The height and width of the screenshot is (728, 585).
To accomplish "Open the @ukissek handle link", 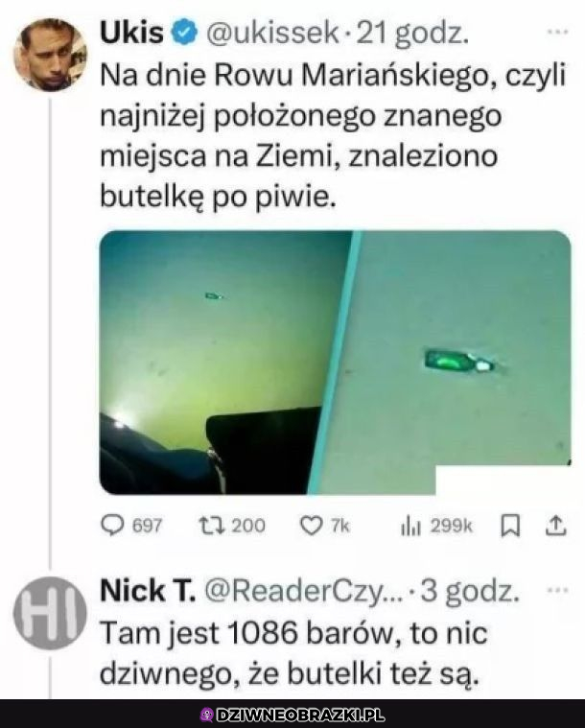I will point(272,33).
